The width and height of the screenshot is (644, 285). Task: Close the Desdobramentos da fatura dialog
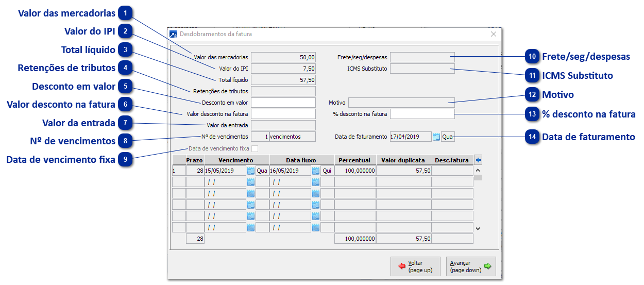494,34
